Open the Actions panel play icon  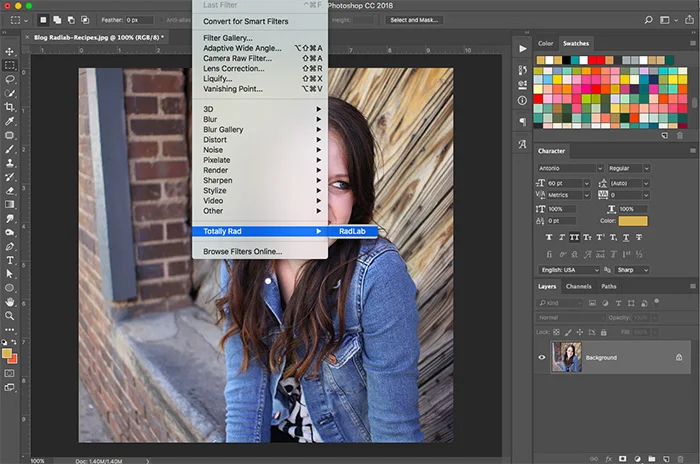[x=522, y=49]
